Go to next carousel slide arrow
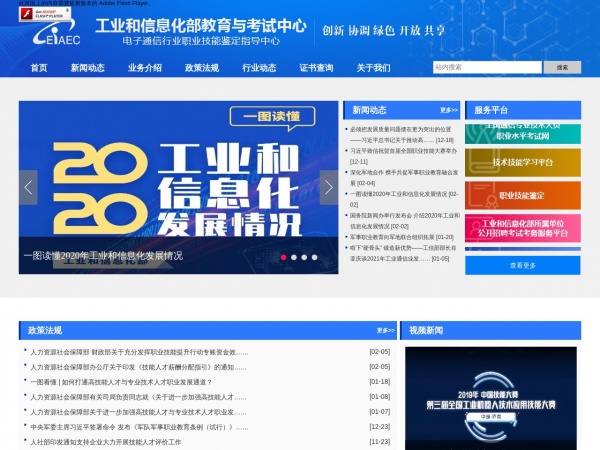The height and width of the screenshot is (450, 600). (329, 188)
